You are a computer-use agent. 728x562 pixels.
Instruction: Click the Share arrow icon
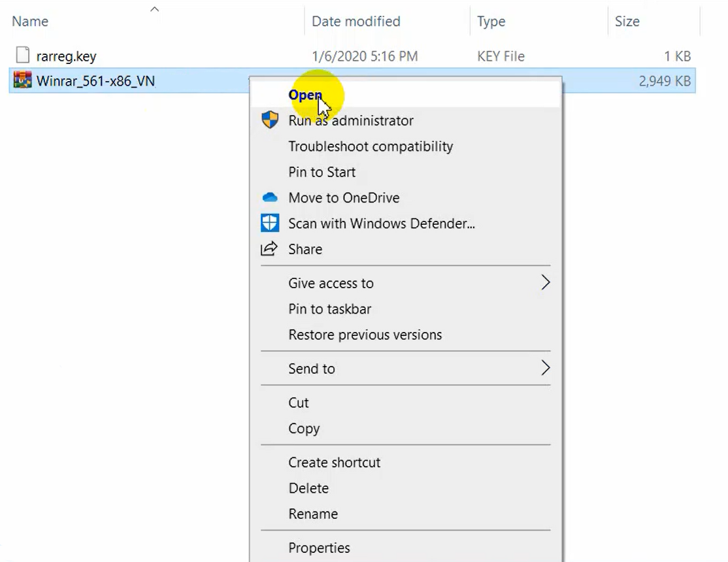(x=270, y=249)
